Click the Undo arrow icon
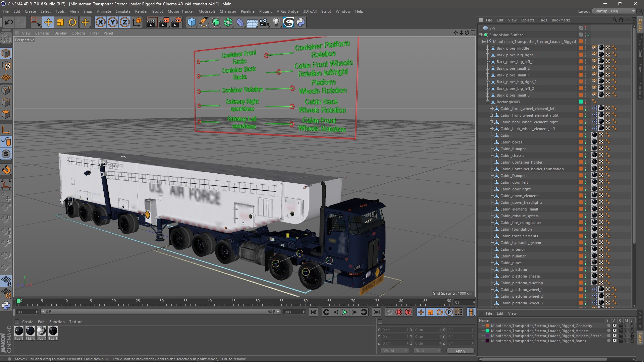 (9, 22)
